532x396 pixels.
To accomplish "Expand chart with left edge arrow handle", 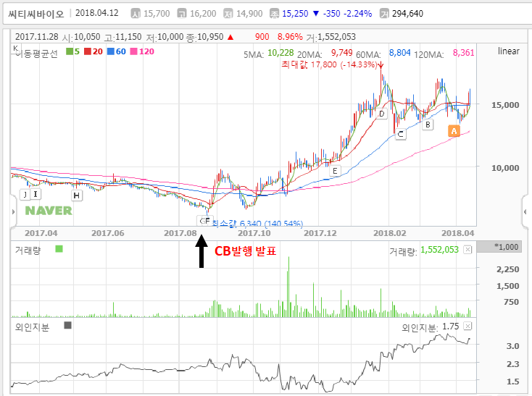I will tap(13, 212).
